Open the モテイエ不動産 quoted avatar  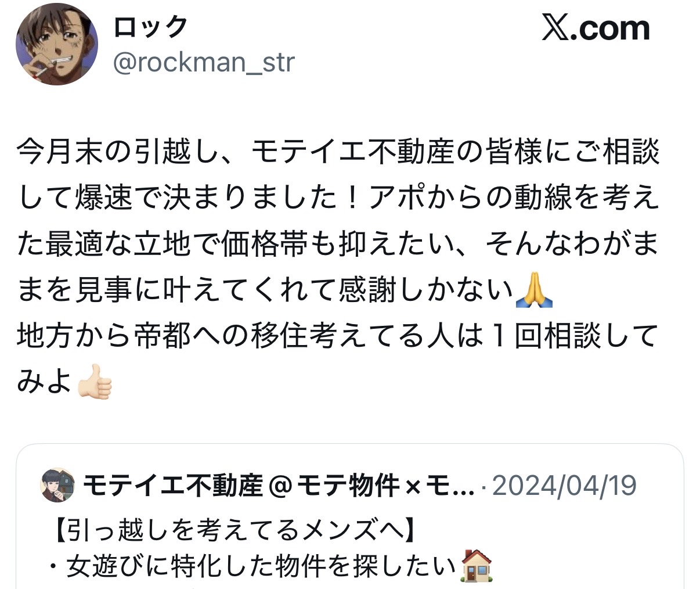click(x=57, y=485)
